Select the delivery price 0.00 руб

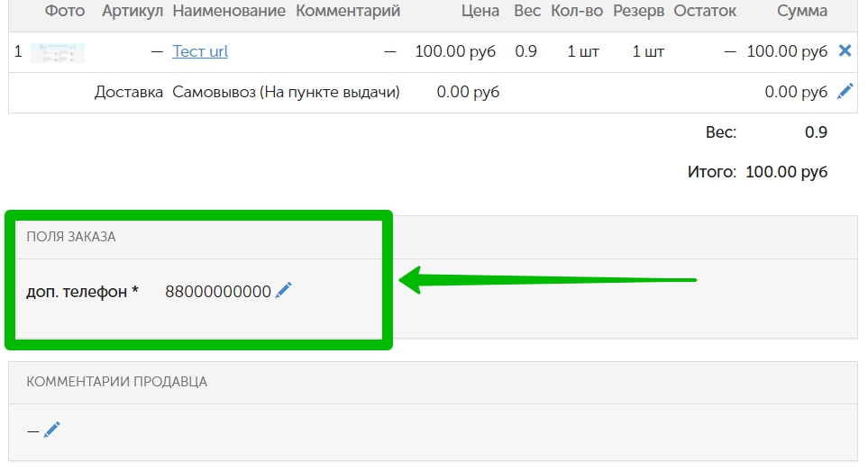click(468, 92)
